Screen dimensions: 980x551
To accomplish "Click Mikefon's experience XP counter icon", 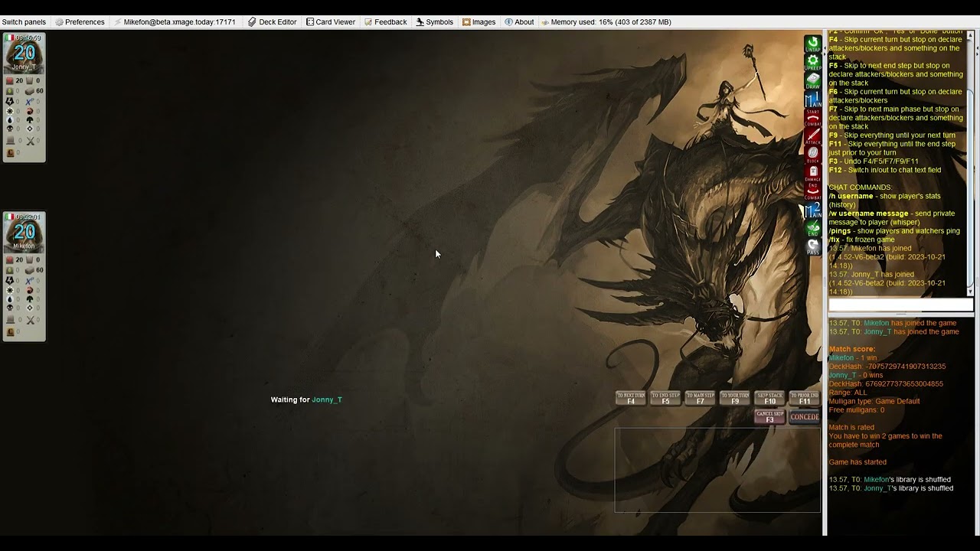I will [x=30, y=281].
